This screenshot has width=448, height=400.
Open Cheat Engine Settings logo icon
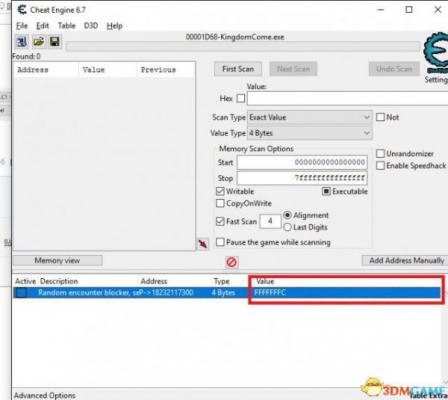(436, 53)
